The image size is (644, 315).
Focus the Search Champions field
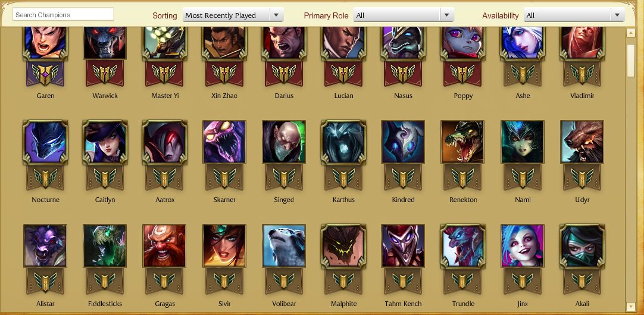click(63, 15)
